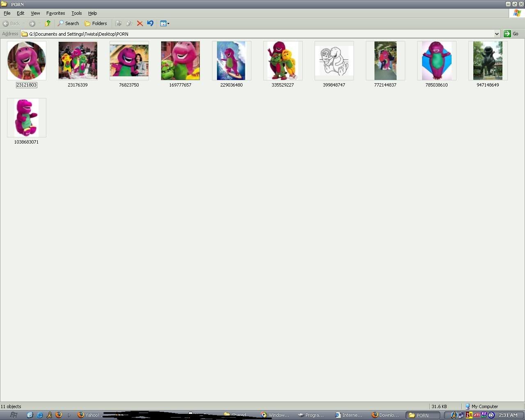
Task: Open the File menu
Action: 7,13
